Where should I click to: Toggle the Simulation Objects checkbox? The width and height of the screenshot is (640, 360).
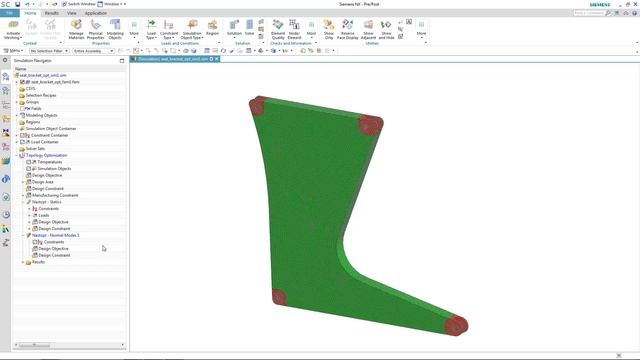29,169
